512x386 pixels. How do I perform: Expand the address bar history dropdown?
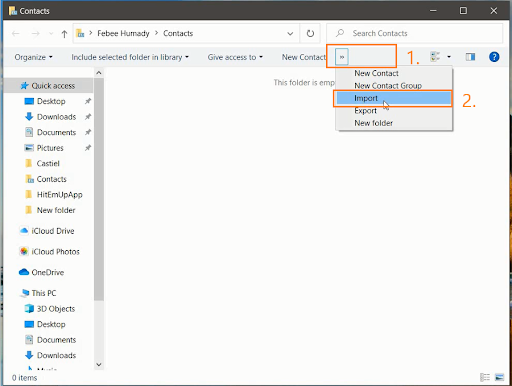pyautogui.click(x=290, y=33)
